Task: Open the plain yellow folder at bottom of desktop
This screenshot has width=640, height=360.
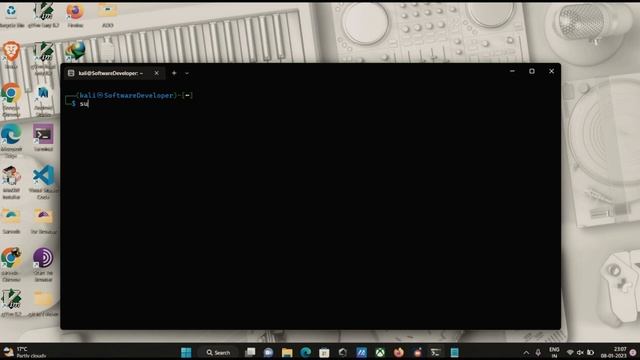Action: click(43, 302)
